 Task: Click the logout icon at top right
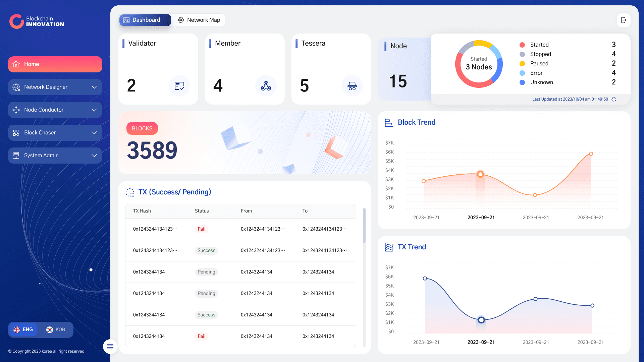tap(624, 20)
